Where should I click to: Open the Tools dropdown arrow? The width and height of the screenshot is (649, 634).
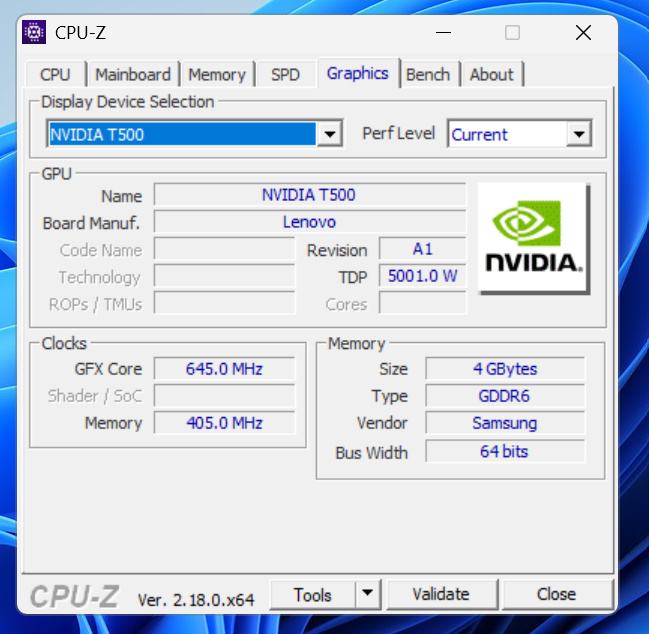pos(367,594)
